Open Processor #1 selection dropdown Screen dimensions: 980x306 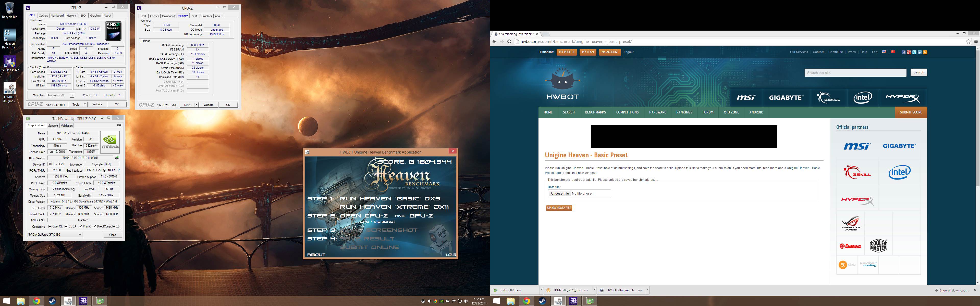[60, 95]
